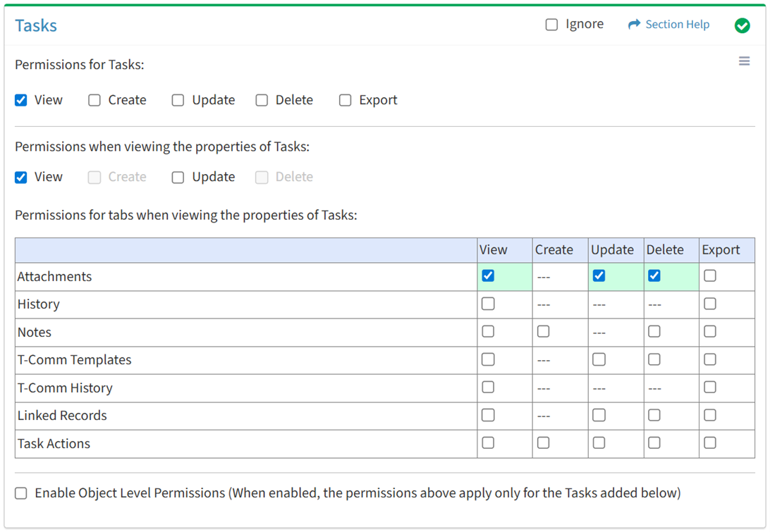Click the Section Help arrow icon
The width and height of the screenshot is (770, 532).
coord(634,25)
